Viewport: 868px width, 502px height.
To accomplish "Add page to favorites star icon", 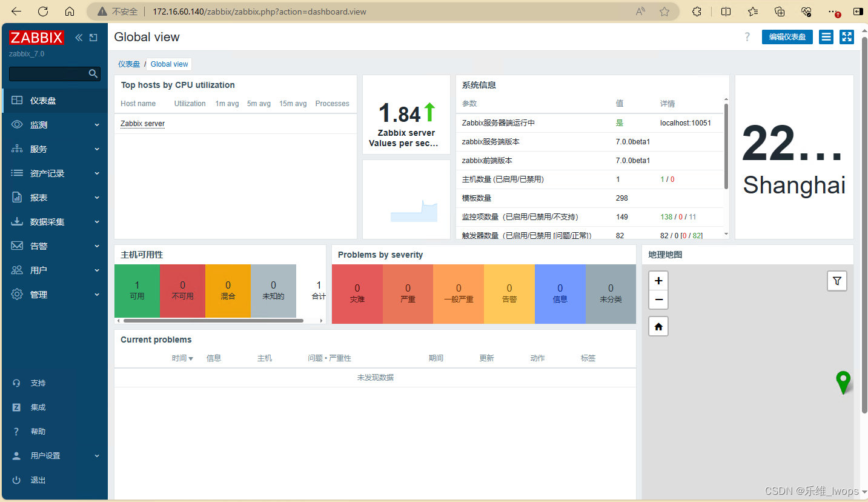I will pos(664,12).
